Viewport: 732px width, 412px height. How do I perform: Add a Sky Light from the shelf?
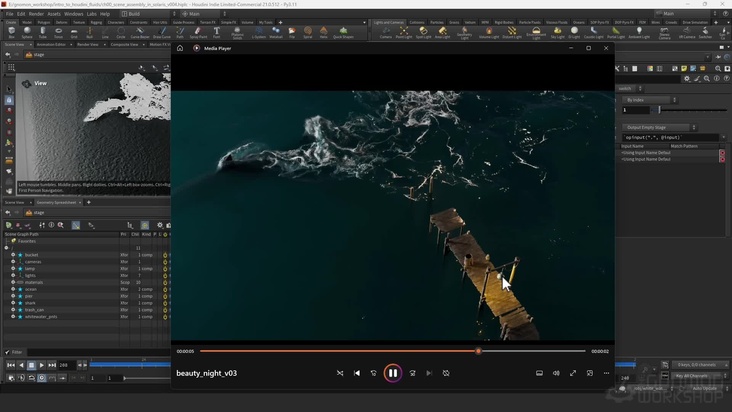557,32
